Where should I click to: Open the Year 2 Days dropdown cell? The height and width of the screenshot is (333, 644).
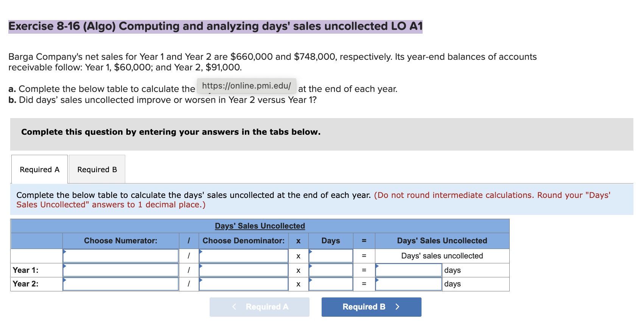(x=330, y=284)
